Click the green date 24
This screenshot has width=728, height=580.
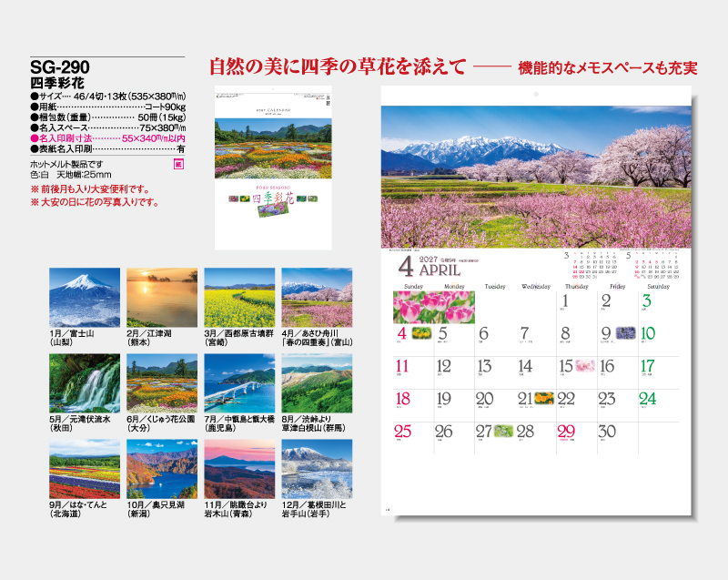click(x=648, y=399)
